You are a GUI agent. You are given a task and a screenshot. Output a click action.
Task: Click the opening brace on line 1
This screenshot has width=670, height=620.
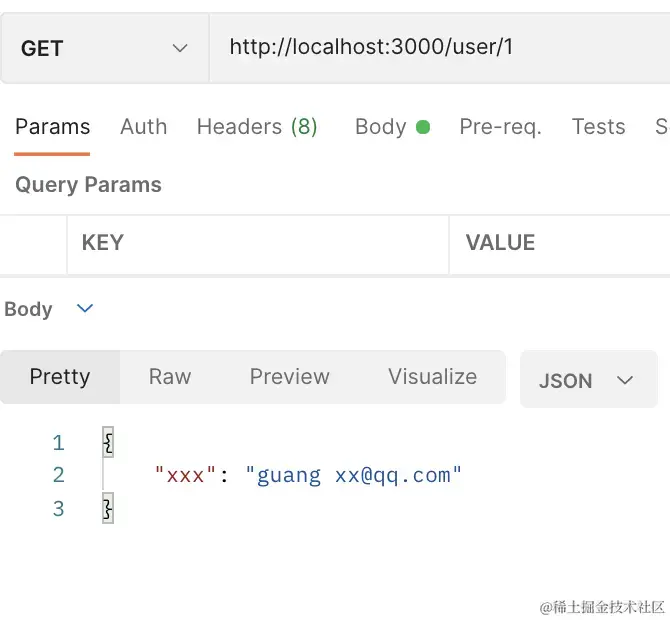point(108,442)
